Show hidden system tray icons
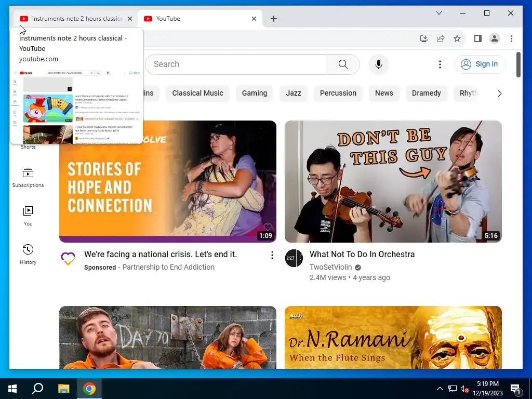The height and width of the screenshot is (399, 532). point(440,389)
